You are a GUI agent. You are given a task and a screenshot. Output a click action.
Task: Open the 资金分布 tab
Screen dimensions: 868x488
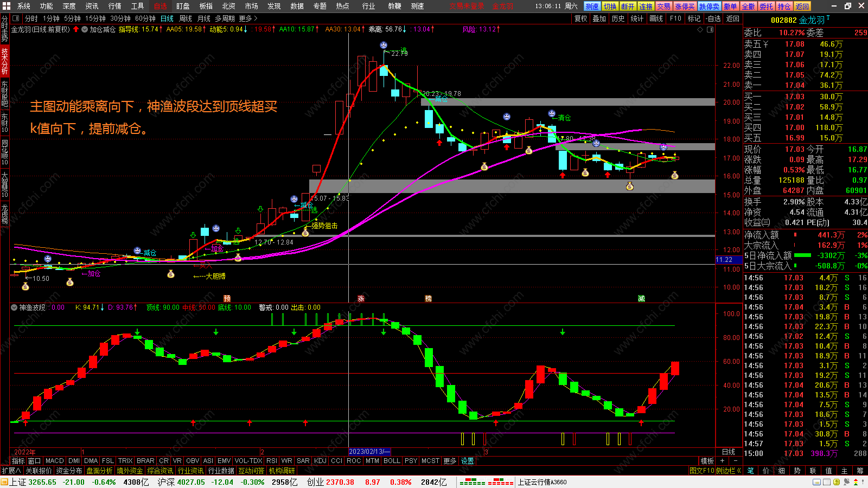click(x=69, y=471)
